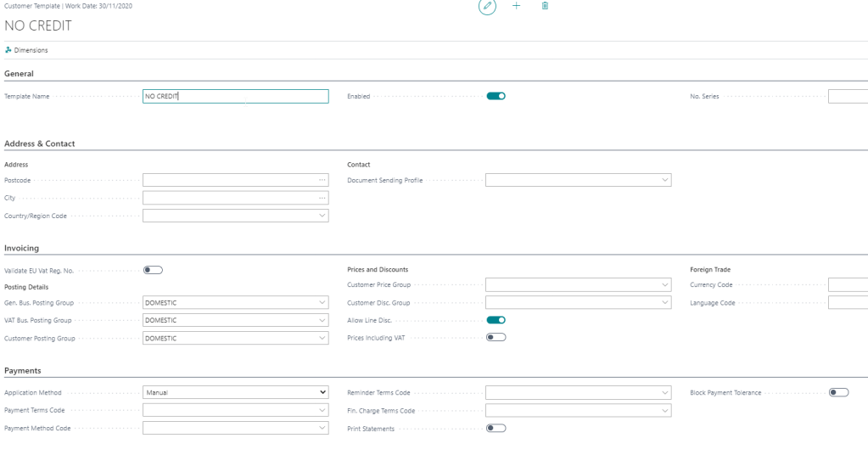Click the City lookup ellipsis
This screenshot has width=868, height=455.
point(322,198)
